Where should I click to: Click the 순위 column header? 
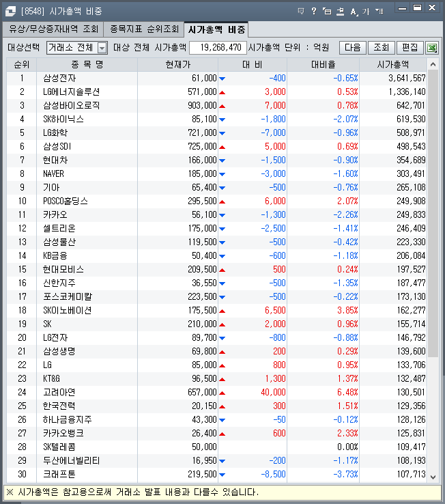click(22, 65)
